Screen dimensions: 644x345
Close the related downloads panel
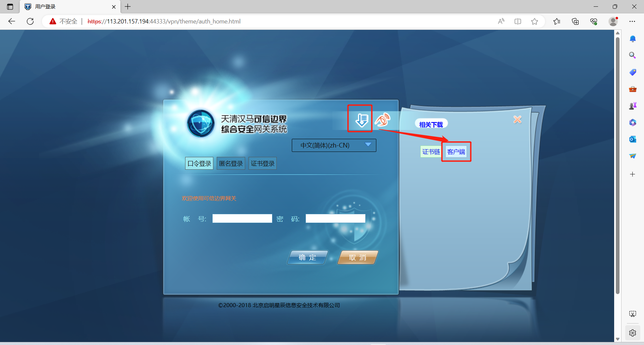[517, 119]
